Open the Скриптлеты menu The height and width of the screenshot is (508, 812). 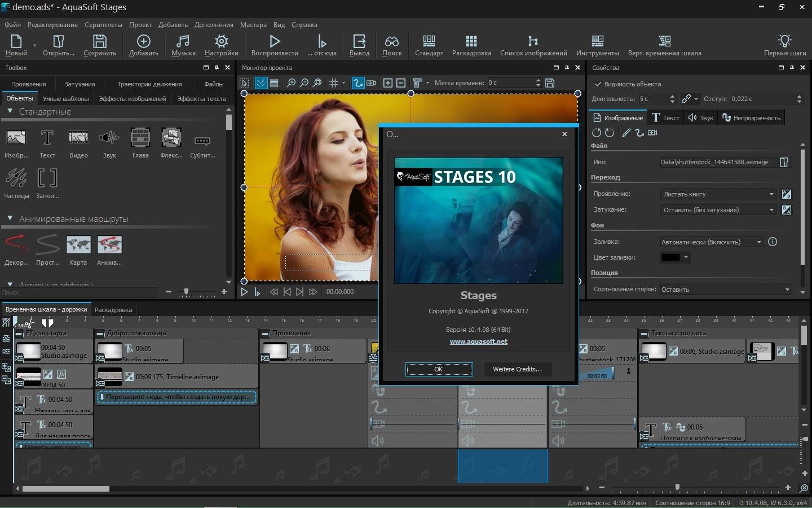103,25
